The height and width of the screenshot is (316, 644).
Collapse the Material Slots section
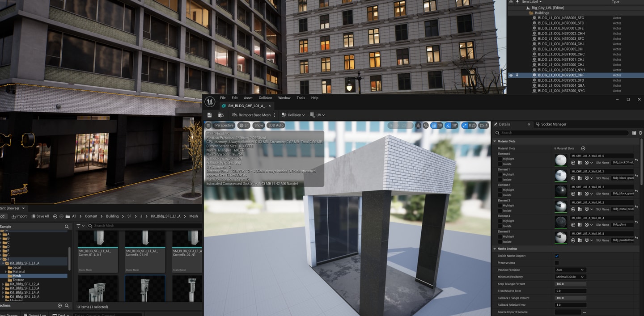click(495, 141)
